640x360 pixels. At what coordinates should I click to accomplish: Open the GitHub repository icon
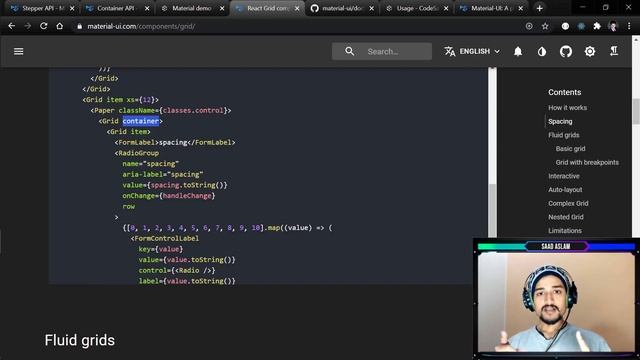click(x=566, y=51)
